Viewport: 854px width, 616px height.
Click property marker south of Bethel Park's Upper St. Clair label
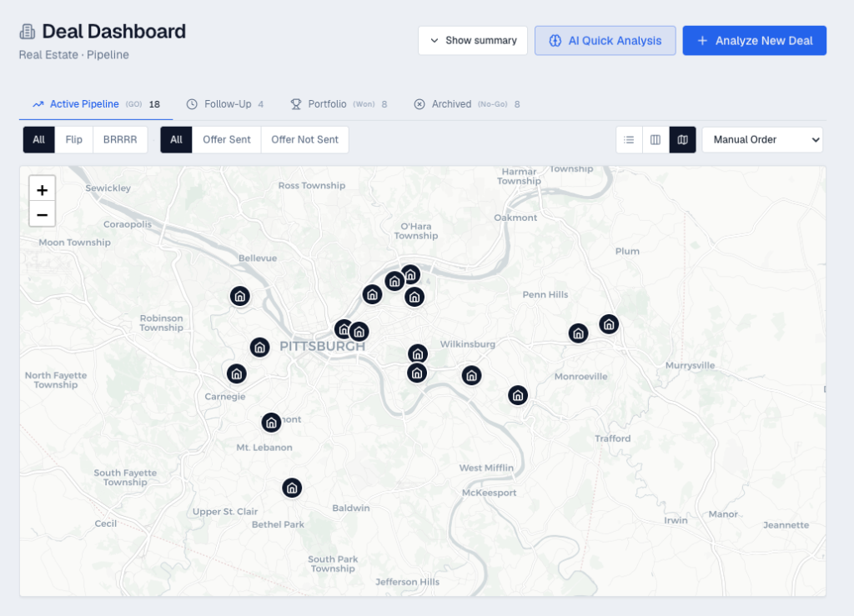point(292,488)
